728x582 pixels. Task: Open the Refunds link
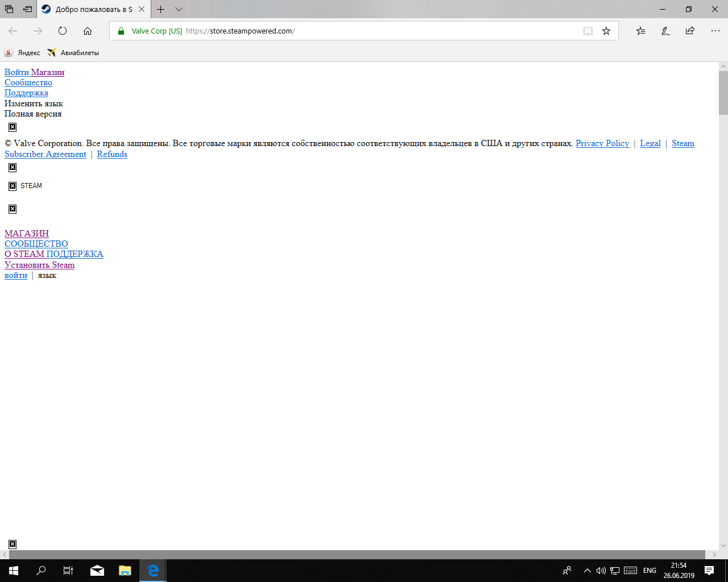pos(112,154)
